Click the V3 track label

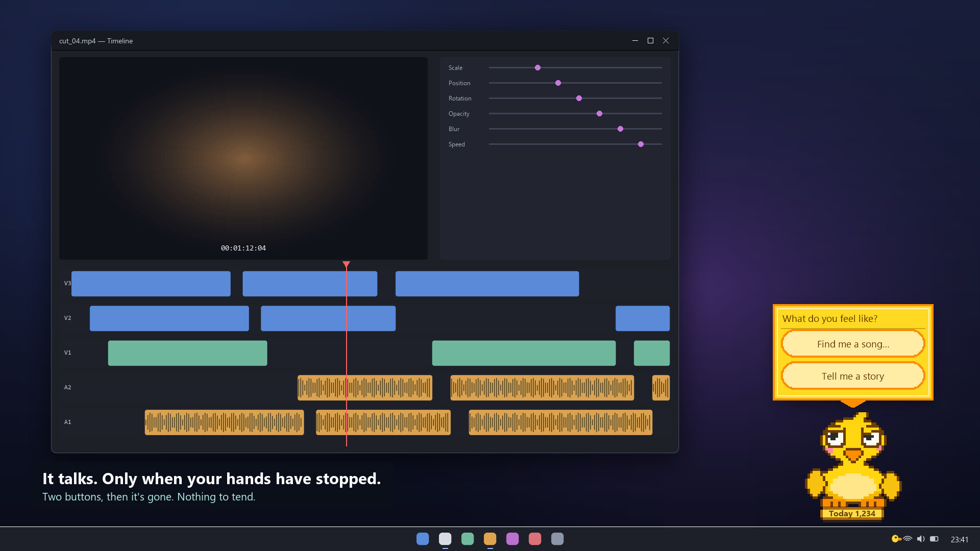[x=67, y=283]
